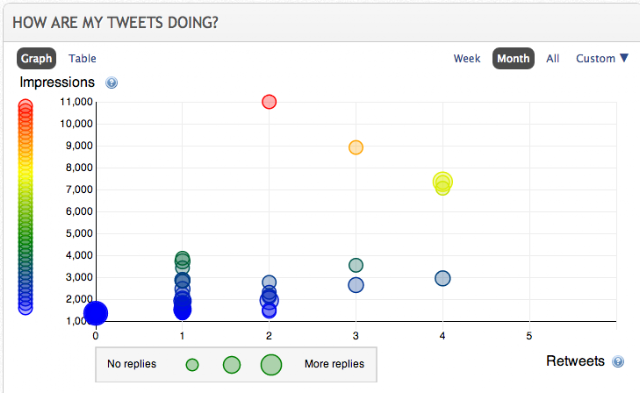Switch to Graph view
The image size is (640, 393).
[x=36, y=58]
